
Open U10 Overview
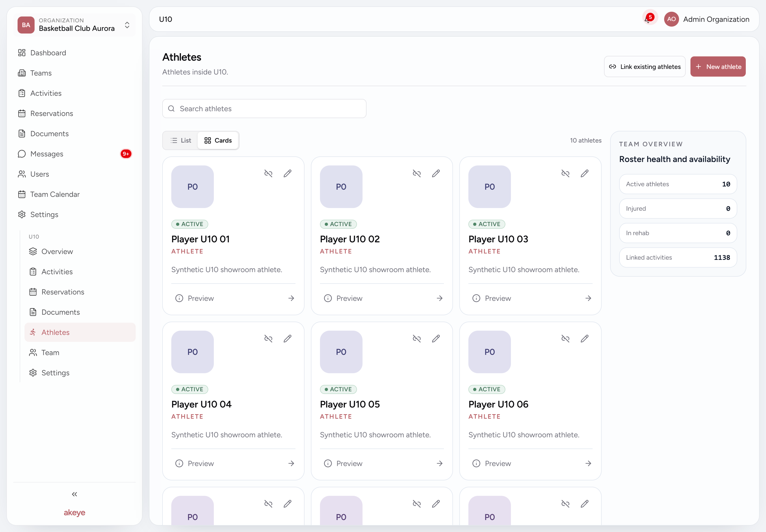[80, 251]
